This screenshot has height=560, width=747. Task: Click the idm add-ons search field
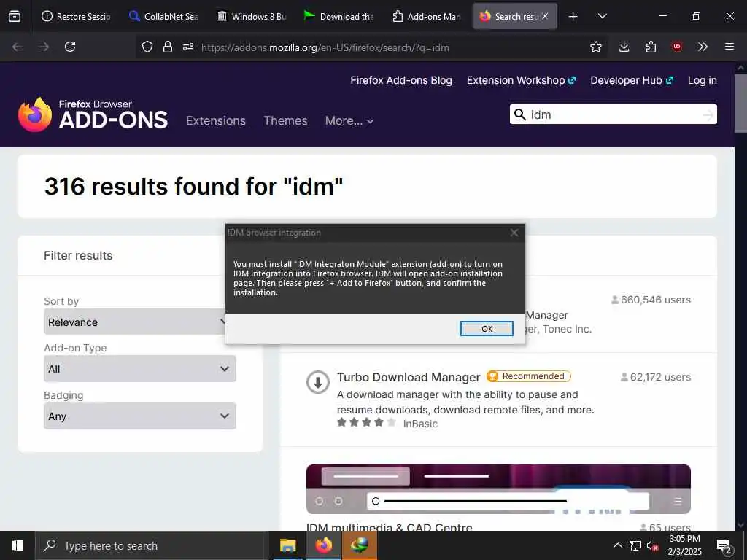point(613,114)
